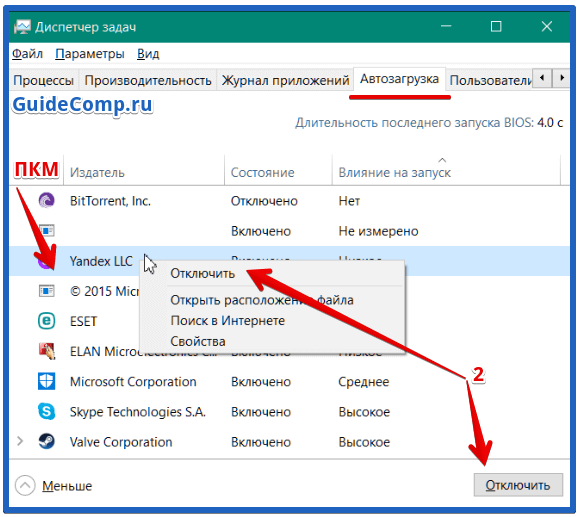Click the BitTorrent startup entry icon

(x=47, y=200)
